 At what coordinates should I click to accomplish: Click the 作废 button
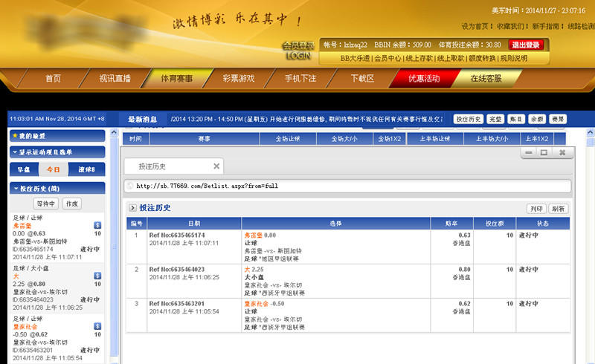pyautogui.click(x=72, y=204)
